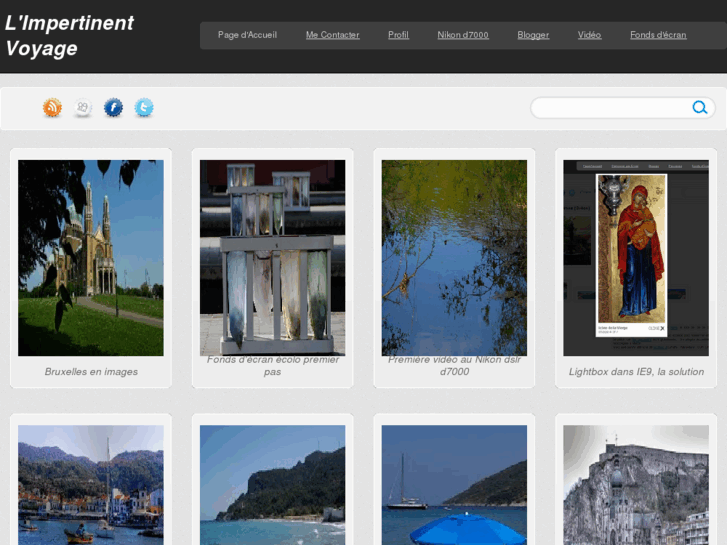
Task: Open the Fonds d'écran menu item
Action: coord(658,35)
